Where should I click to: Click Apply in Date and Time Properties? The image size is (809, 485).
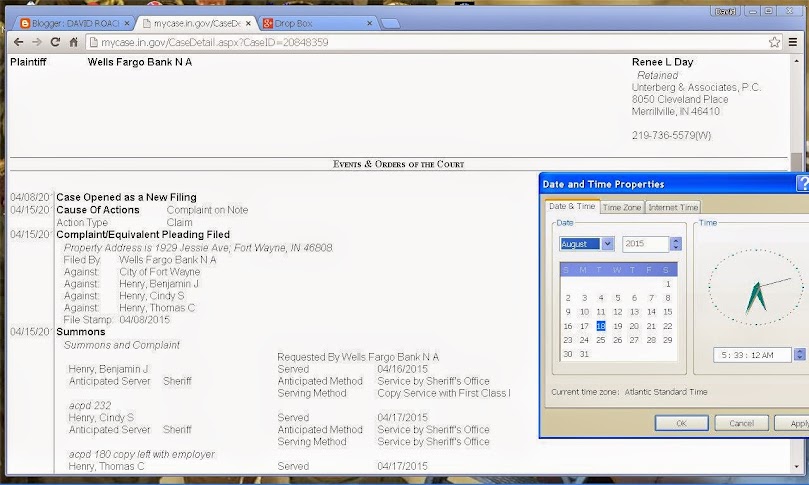tap(792, 423)
